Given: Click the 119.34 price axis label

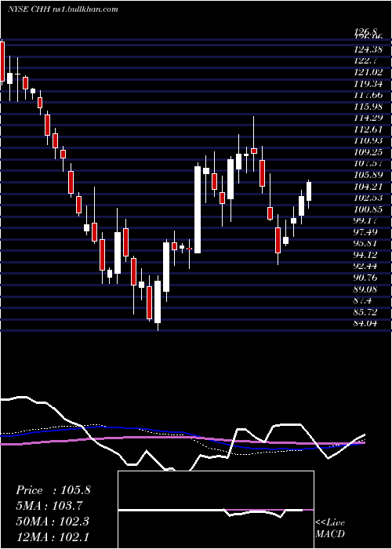Looking at the screenshot, I should 368,84.
